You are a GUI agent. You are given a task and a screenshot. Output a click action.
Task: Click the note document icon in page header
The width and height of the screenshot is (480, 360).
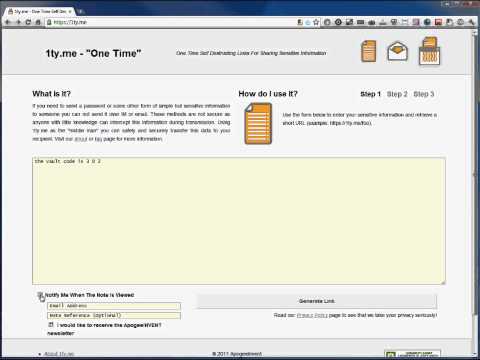(369, 51)
